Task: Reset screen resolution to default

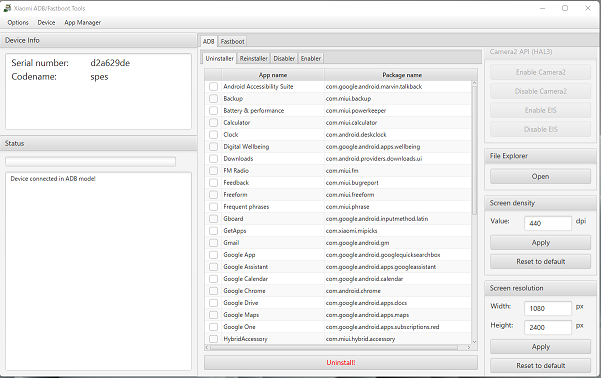Action: (x=540, y=365)
